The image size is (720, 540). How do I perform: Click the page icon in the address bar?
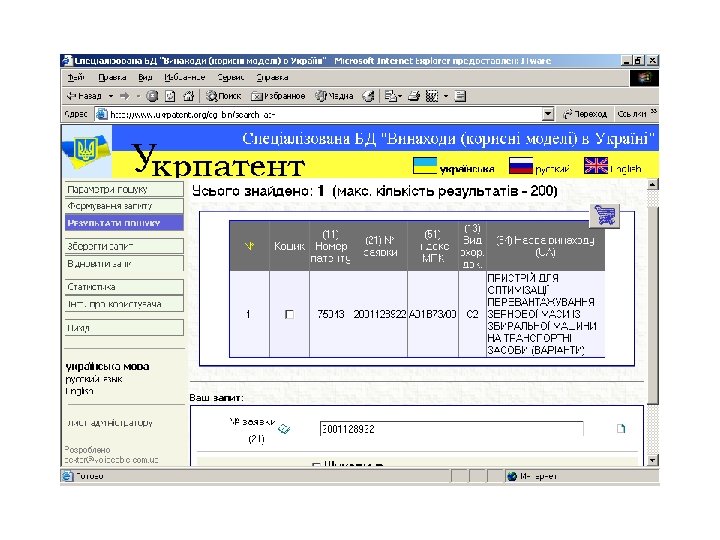[x=101, y=114]
